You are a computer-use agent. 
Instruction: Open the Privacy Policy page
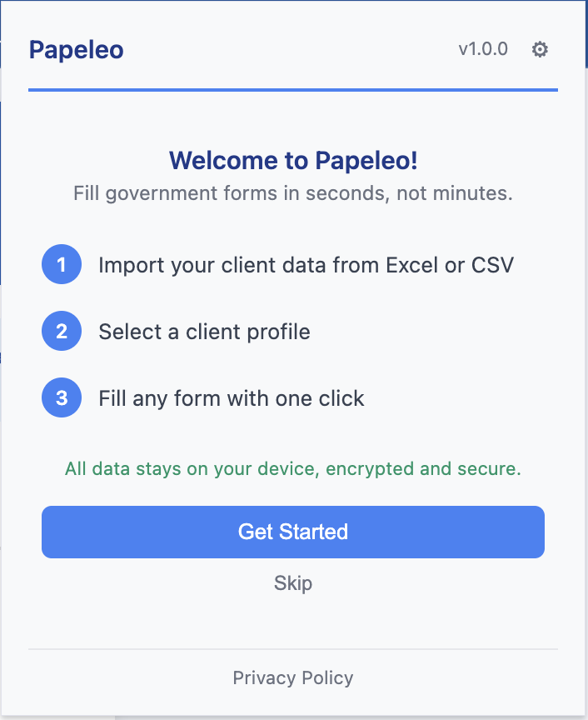click(292, 677)
